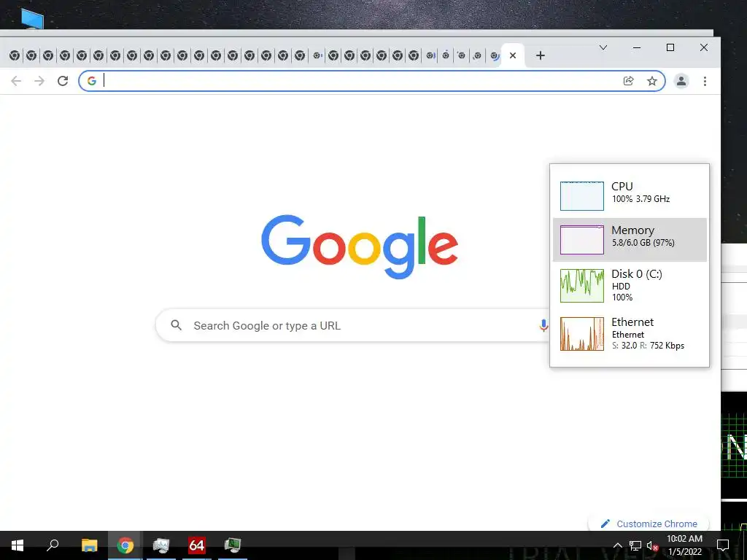747x560 pixels.
Task: Close the active tab
Action: [x=513, y=55]
